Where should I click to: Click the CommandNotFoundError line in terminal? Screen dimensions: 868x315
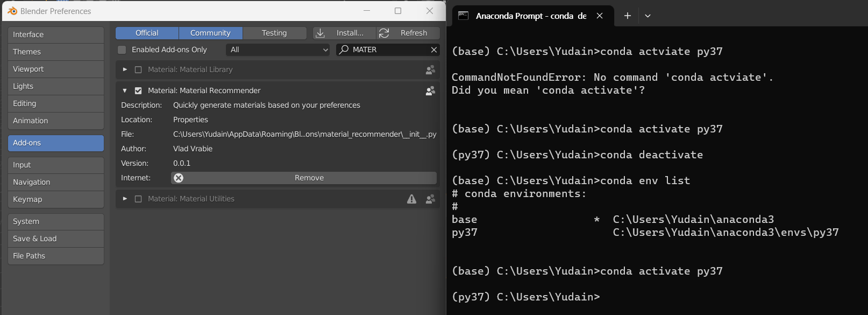click(613, 78)
